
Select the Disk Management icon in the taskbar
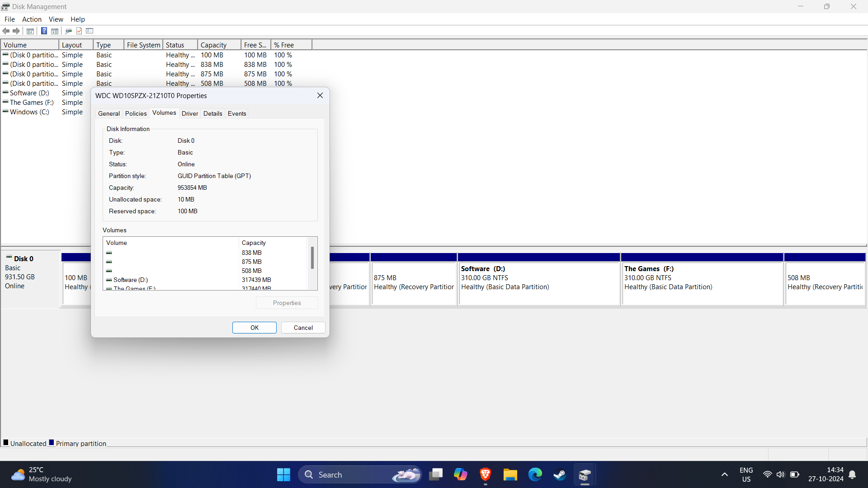coord(584,474)
